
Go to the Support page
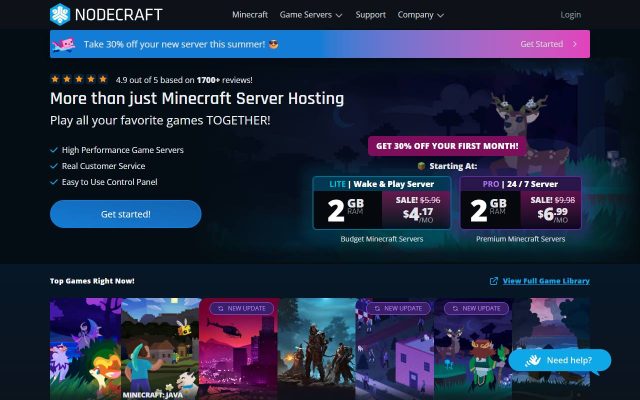pos(370,15)
